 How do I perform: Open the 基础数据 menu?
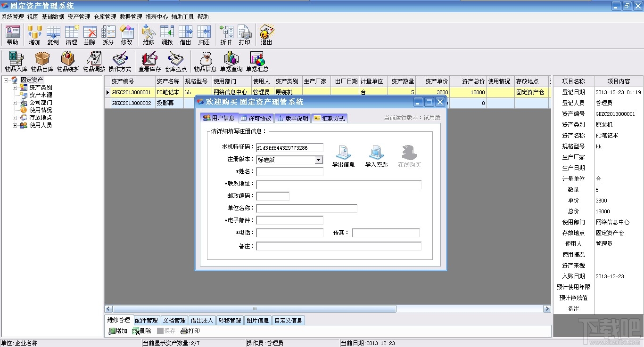[53, 16]
